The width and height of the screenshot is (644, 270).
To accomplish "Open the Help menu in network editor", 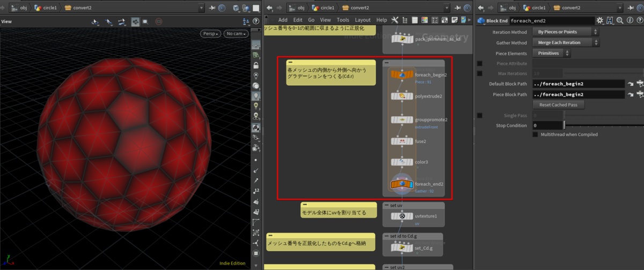I will coord(382,20).
